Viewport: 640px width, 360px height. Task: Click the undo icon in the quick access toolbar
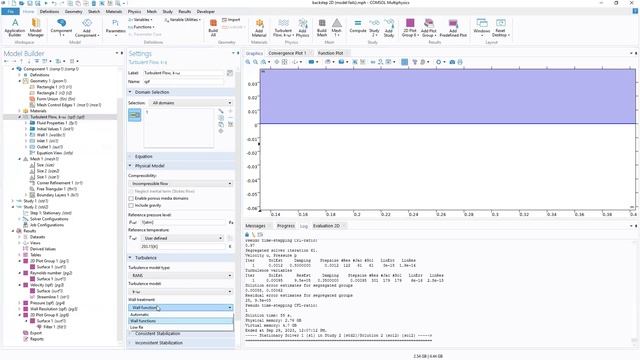coord(53,3)
